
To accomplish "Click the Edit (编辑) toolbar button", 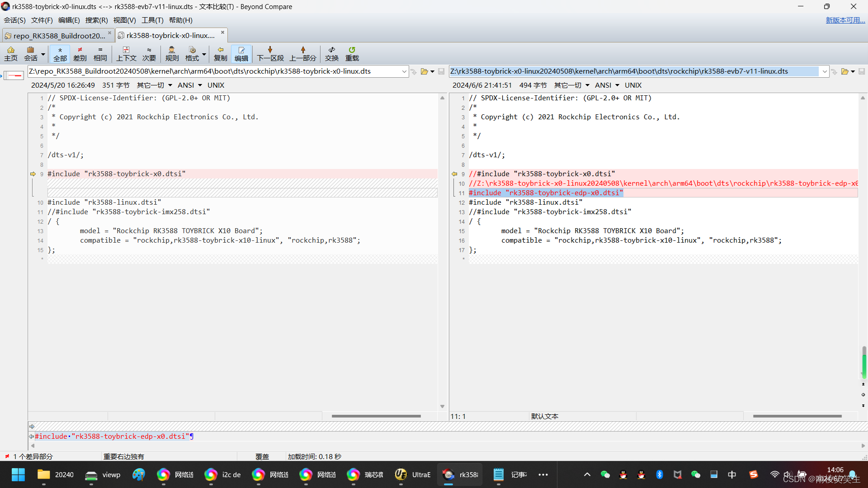I will pos(241,53).
